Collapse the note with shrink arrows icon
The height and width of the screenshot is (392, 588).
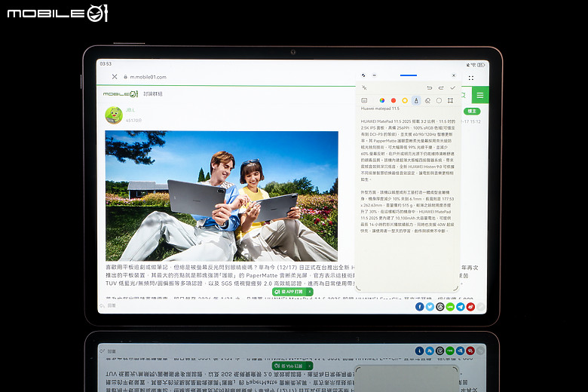coord(364,87)
